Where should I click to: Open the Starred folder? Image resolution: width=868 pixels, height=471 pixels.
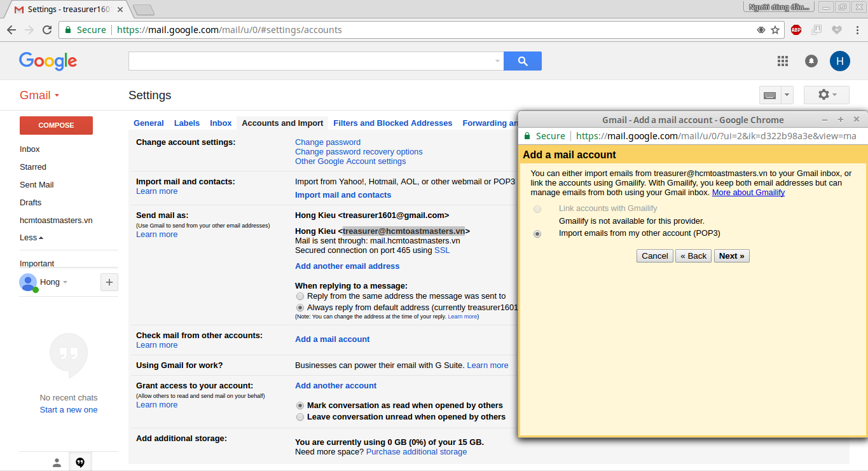coord(33,167)
